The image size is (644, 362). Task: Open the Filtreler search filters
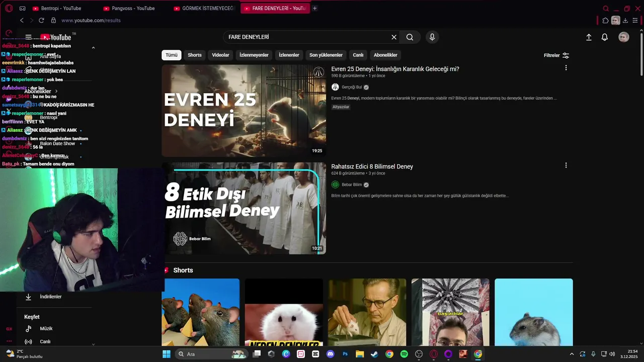[x=556, y=55]
